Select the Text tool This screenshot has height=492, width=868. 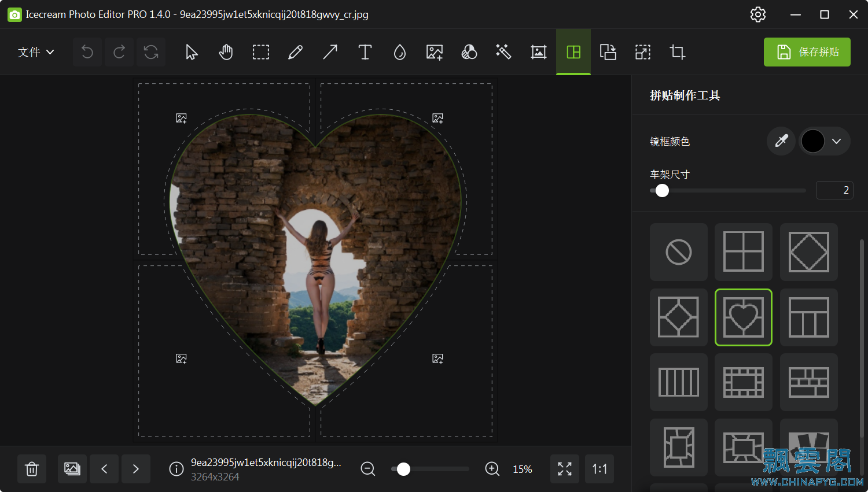point(365,52)
